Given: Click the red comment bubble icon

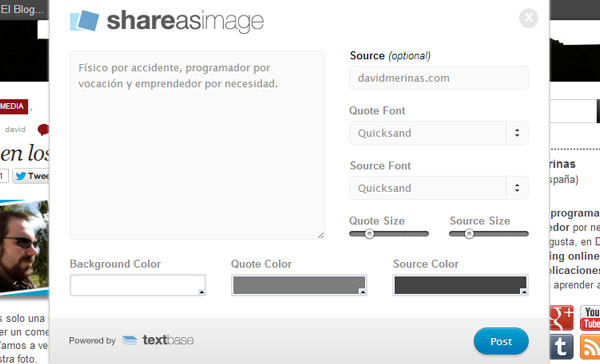Looking at the screenshot, I should [43, 129].
